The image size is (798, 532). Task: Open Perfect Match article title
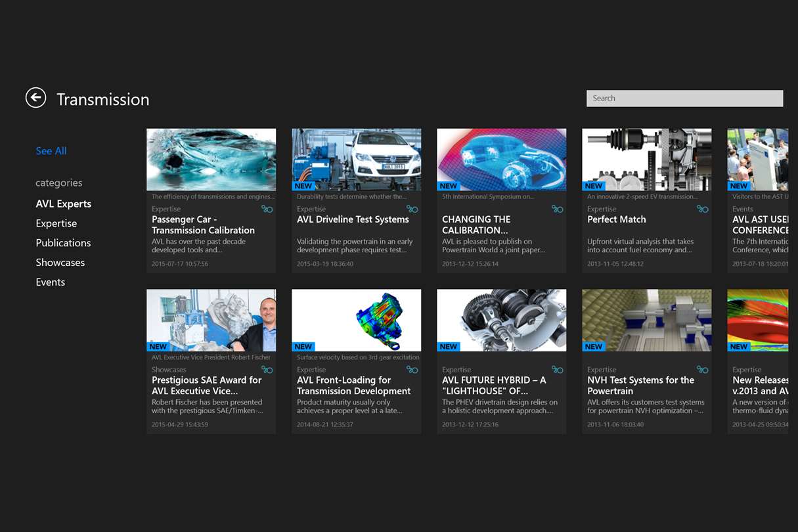[x=617, y=219]
